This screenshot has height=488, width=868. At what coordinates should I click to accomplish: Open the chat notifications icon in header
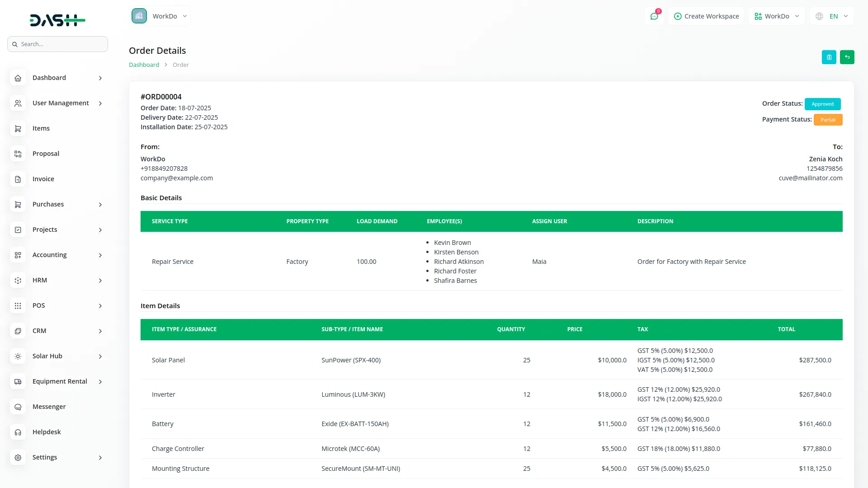pyautogui.click(x=654, y=16)
